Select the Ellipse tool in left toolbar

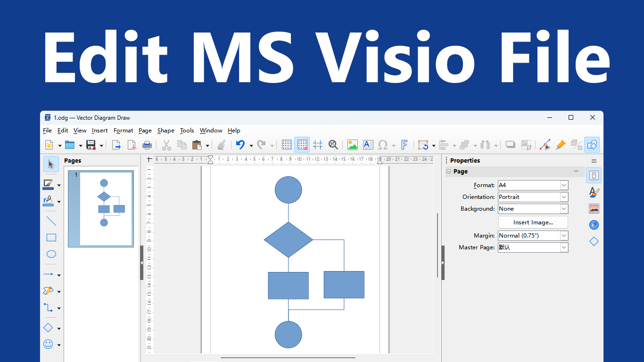pyautogui.click(x=51, y=255)
